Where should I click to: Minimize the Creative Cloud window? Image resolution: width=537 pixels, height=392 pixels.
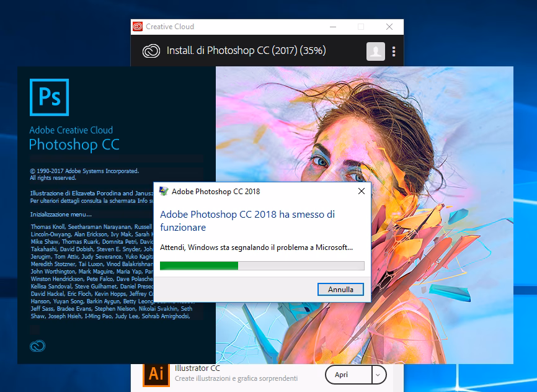click(x=332, y=27)
